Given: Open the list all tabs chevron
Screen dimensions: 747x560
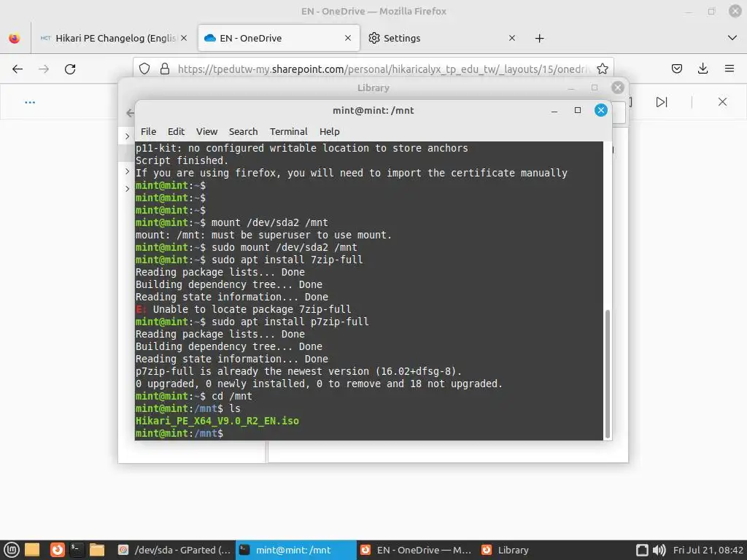Looking at the screenshot, I should click(x=732, y=38).
